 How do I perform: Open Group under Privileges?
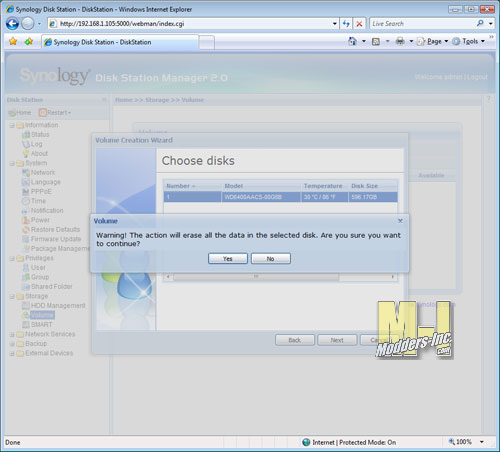36,277
